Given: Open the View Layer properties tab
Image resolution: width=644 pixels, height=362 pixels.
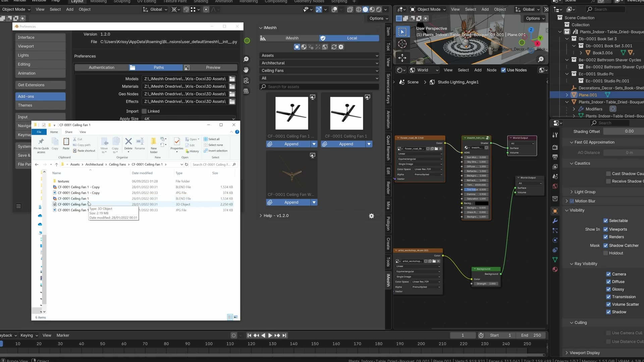Looking at the screenshot, I should click(555, 167).
